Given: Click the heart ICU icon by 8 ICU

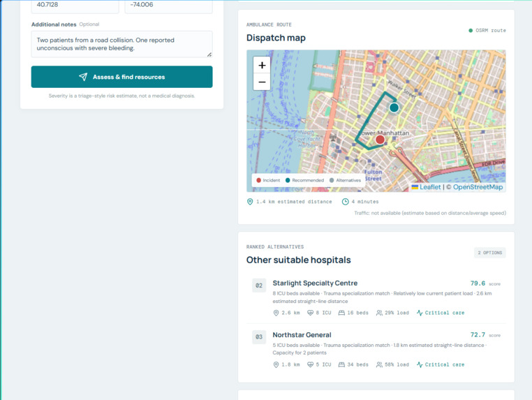Looking at the screenshot, I should [x=310, y=313].
